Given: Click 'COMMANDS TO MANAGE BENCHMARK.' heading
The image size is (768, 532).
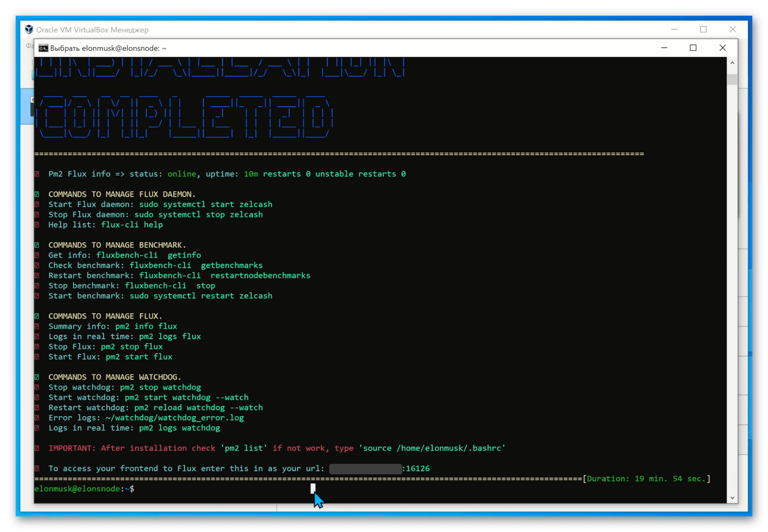Looking at the screenshot, I should point(117,245).
